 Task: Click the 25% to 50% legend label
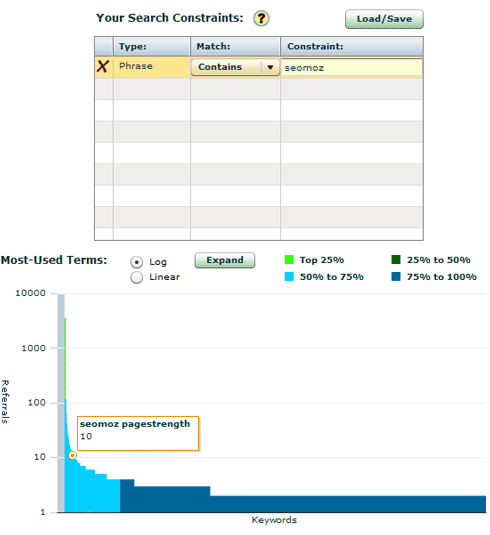[438, 260]
